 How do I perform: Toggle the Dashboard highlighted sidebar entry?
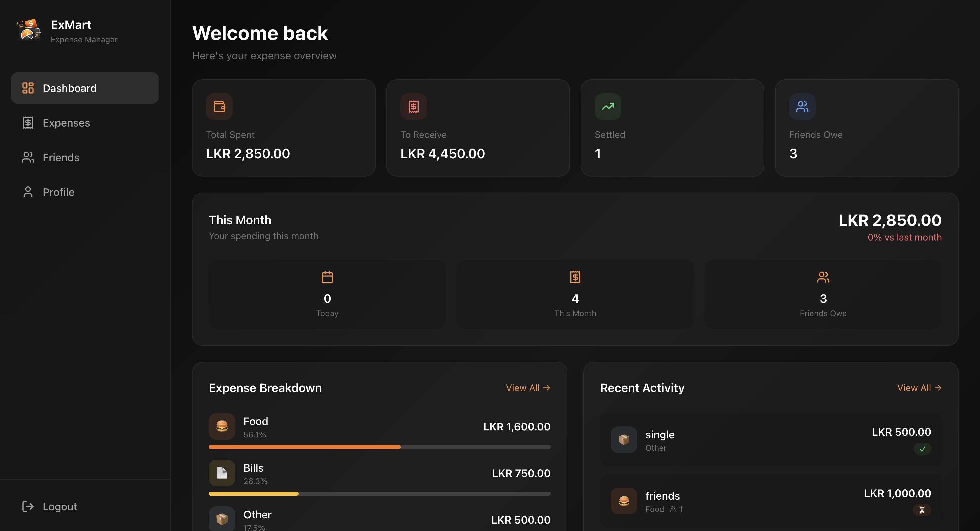[x=70, y=88]
